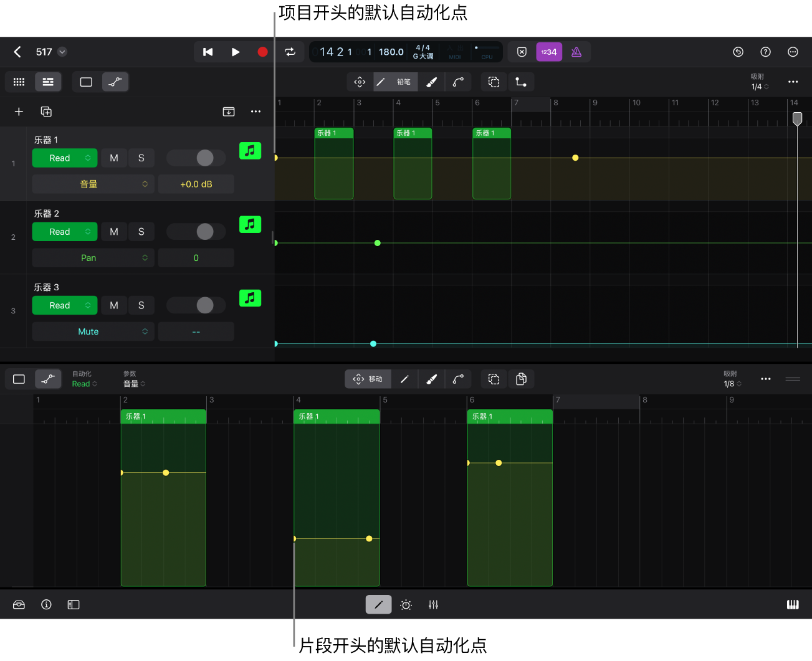Mute 乐器 2 track

click(x=114, y=232)
